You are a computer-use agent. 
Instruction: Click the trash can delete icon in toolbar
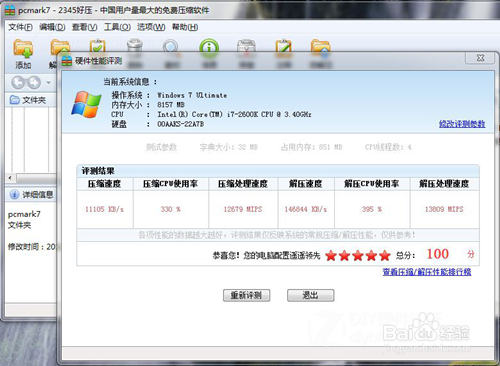point(135,46)
